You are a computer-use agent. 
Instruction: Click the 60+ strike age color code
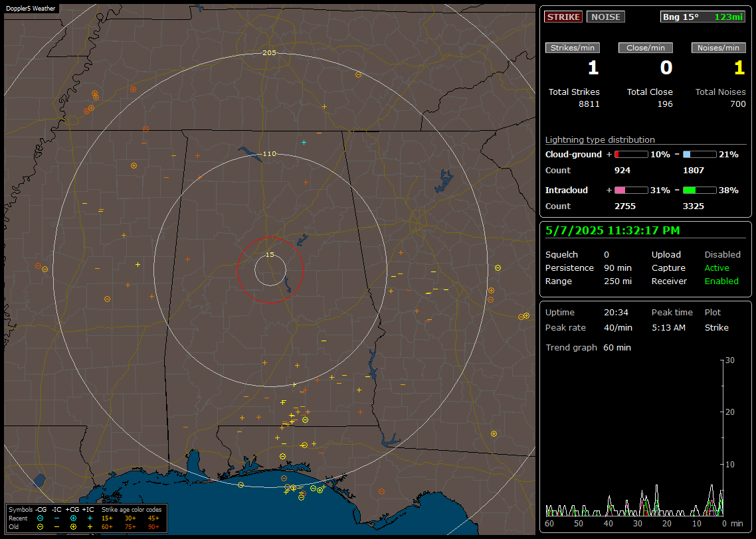[x=107, y=527]
